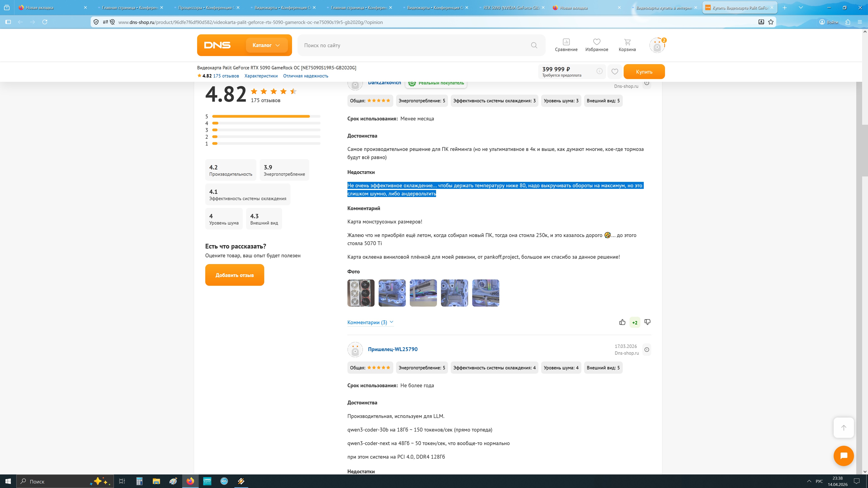Screen dimensions: 868x488
Task: Toggle wishlist heart next to Купить button
Action: [x=615, y=71]
